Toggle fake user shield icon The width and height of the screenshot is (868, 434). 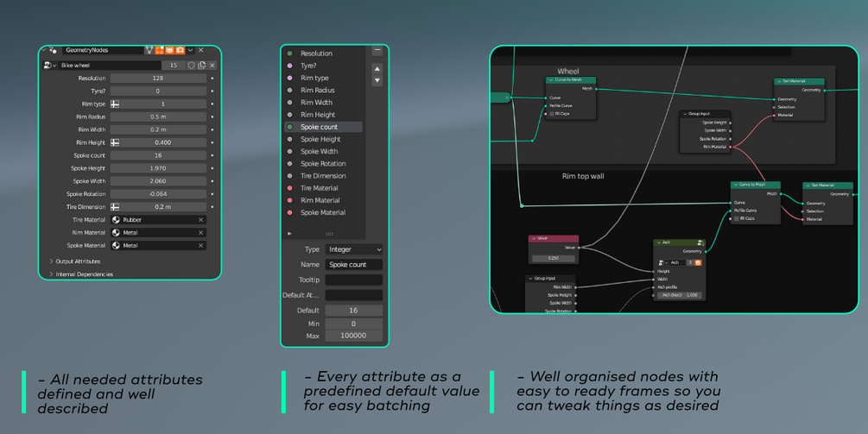(191, 66)
